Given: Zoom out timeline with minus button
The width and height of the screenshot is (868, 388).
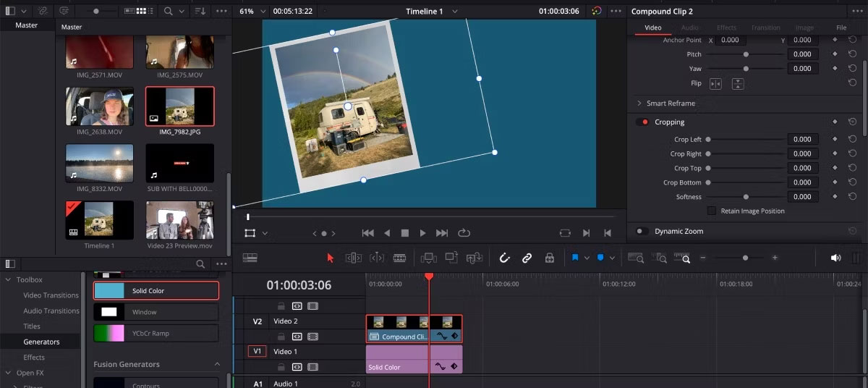Looking at the screenshot, I should pyautogui.click(x=702, y=258).
